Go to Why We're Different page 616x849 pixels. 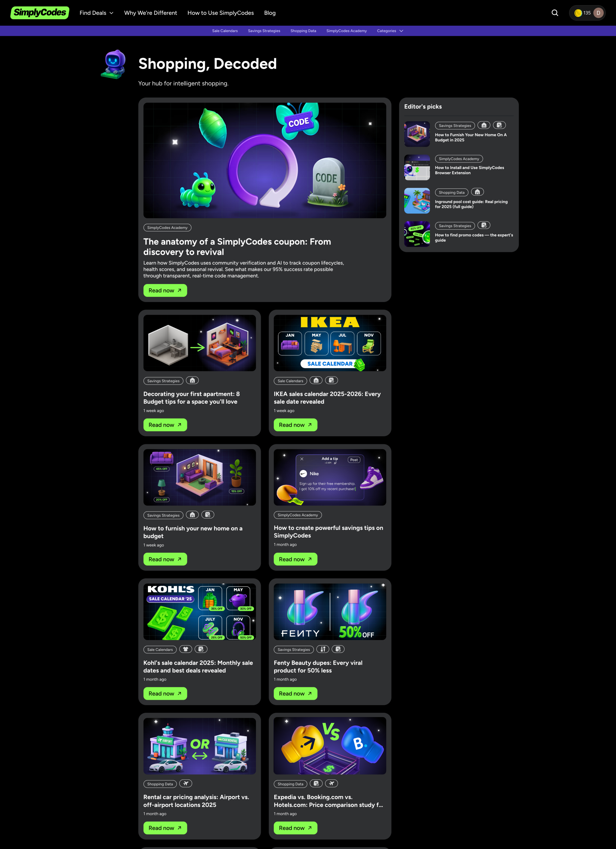(150, 13)
